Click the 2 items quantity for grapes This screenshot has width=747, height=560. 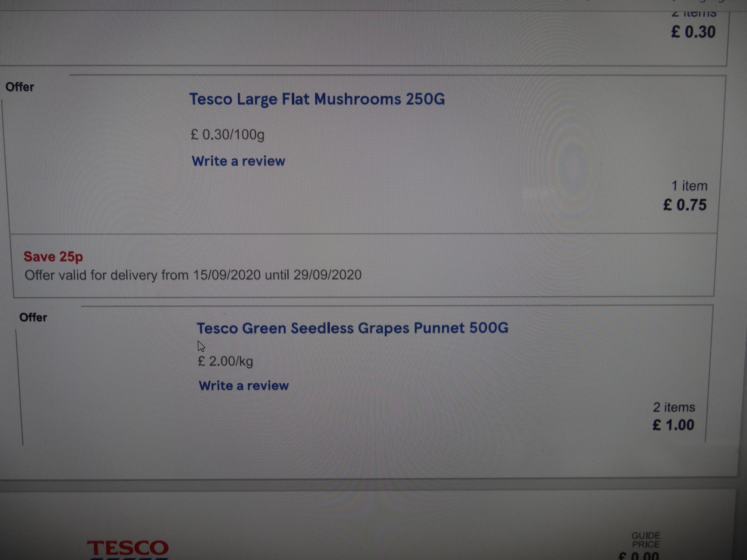click(x=674, y=407)
